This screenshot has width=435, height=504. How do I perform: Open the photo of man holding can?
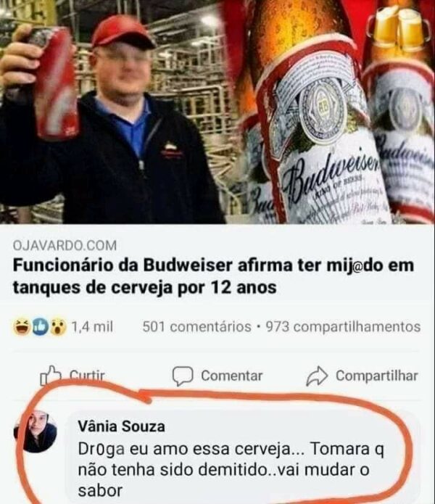tap(112, 112)
